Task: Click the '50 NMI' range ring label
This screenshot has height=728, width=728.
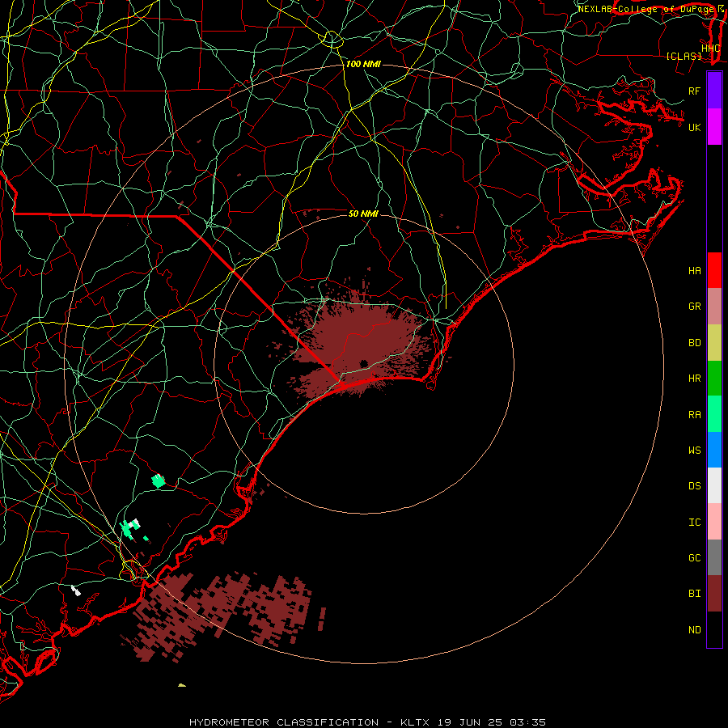Action: [x=363, y=214]
